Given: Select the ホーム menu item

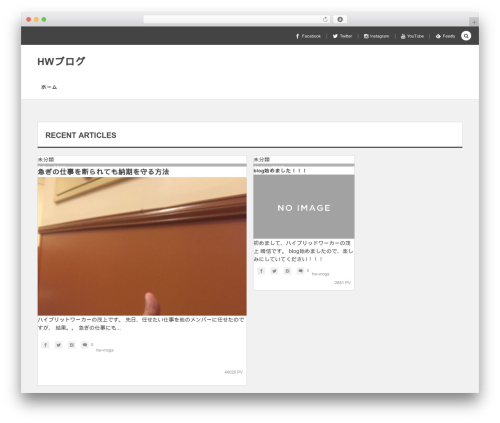Looking at the screenshot, I should (49, 87).
